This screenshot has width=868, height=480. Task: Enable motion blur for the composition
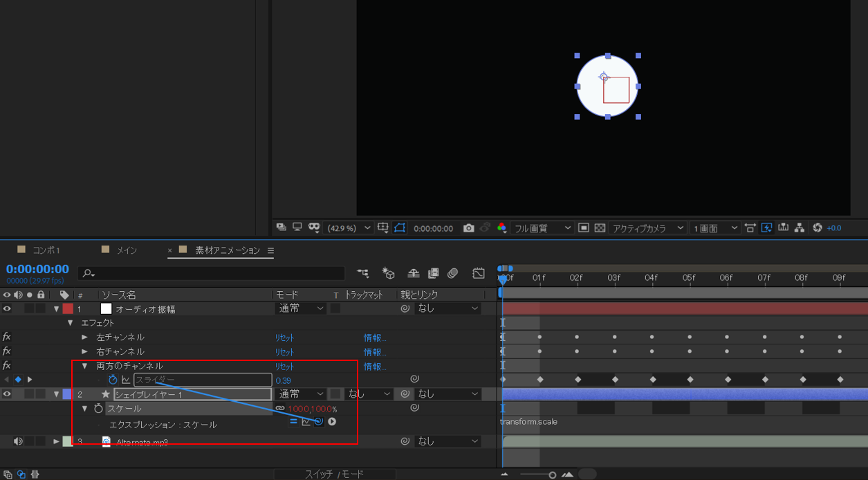453,273
